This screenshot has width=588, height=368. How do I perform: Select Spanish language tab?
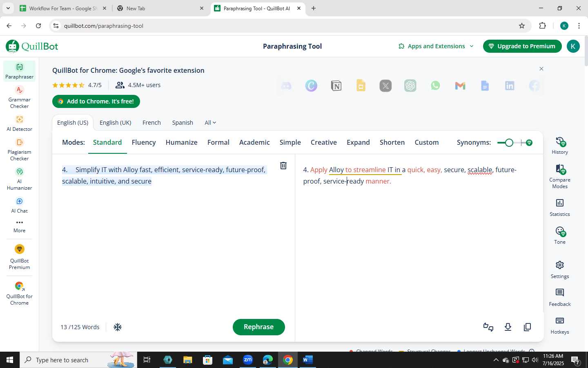click(x=183, y=123)
